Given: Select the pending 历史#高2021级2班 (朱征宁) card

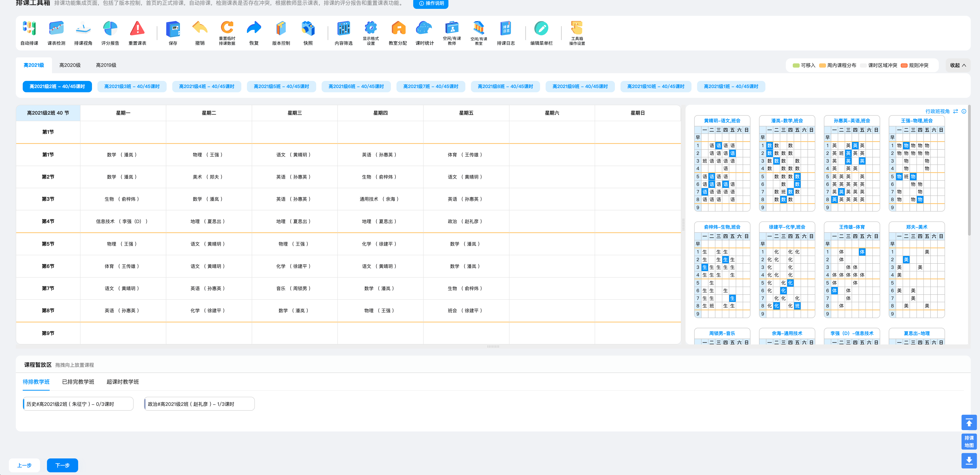Looking at the screenshot, I should click(78, 404).
